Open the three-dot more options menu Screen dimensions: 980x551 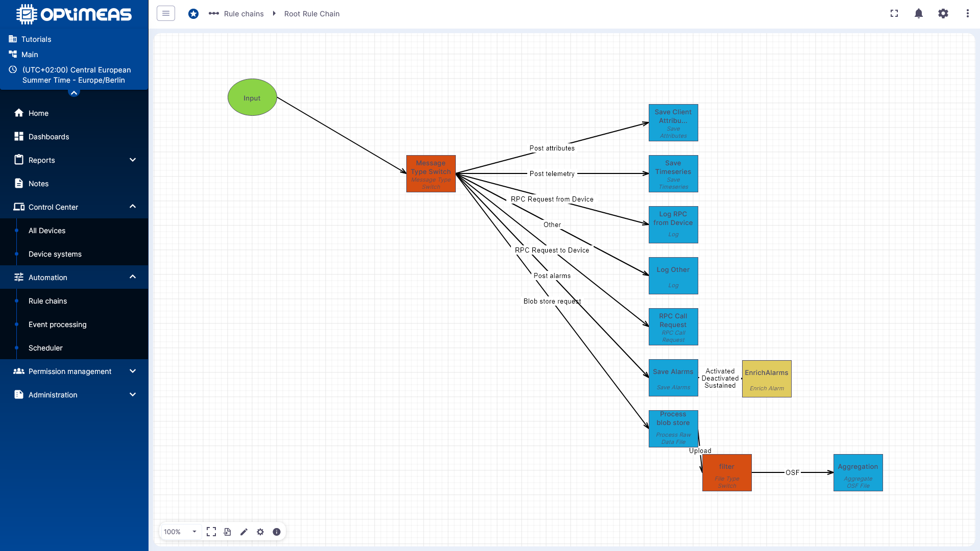pyautogui.click(x=968, y=14)
